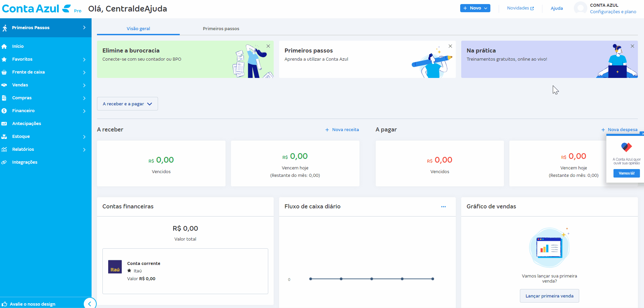Viewport: 644px width, 308px height.
Task: Click the Itaú favorite star icon
Action: 129,271
